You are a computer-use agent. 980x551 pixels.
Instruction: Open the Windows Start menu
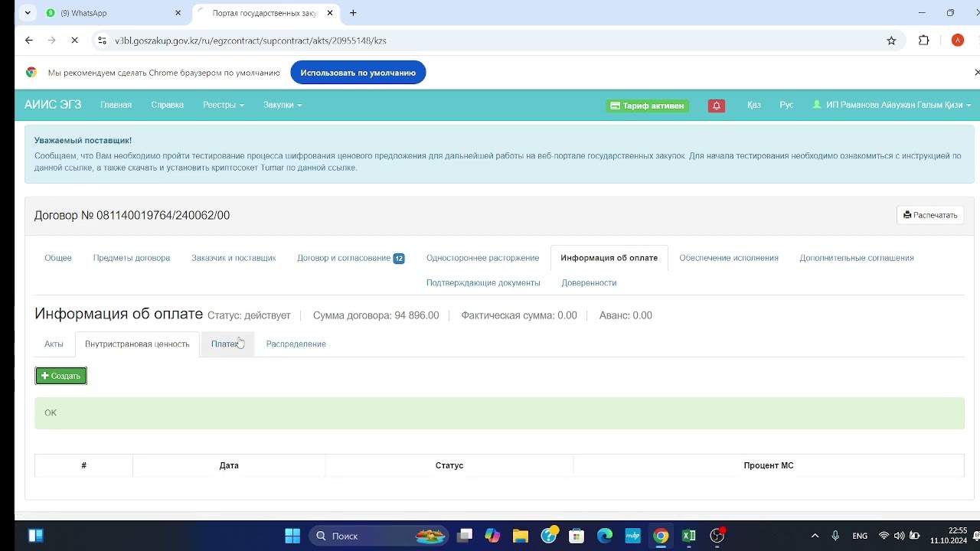292,536
